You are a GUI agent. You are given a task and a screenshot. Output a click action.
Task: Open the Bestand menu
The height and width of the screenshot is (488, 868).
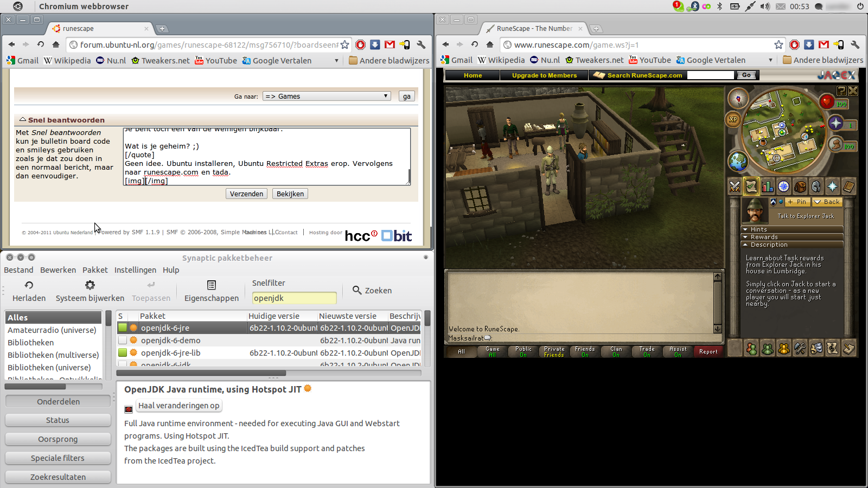[19, 270]
